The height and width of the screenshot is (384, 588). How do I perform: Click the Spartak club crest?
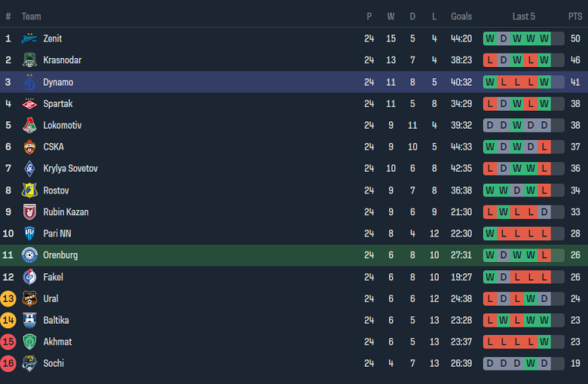pos(29,104)
